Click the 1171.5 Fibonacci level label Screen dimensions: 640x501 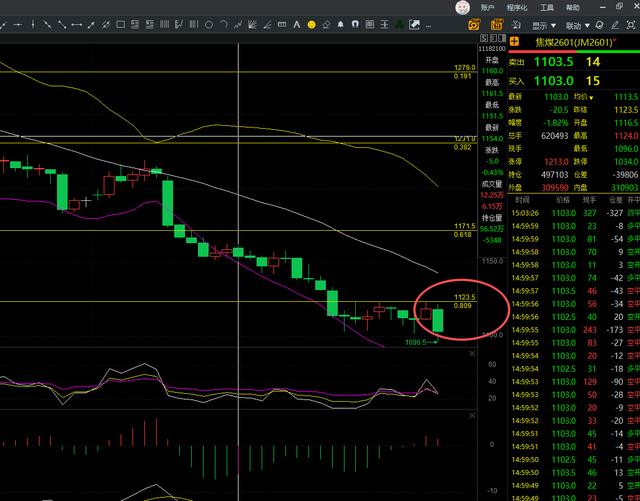tap(465, 226)
